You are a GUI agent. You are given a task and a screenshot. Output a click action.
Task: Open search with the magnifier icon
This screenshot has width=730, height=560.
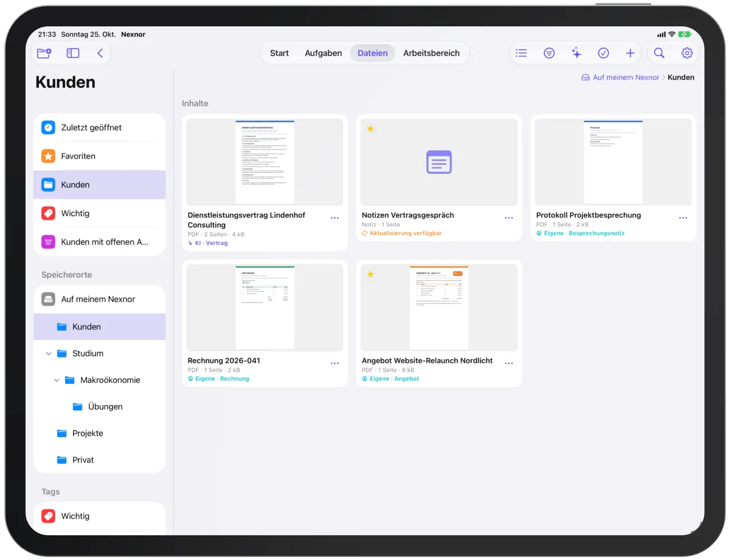pyautogui.click(x=659, y=53)
